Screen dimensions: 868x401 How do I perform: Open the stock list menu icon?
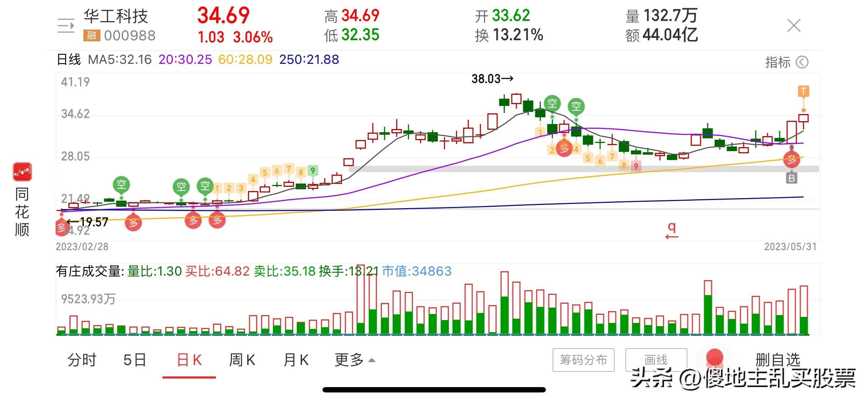66,26
